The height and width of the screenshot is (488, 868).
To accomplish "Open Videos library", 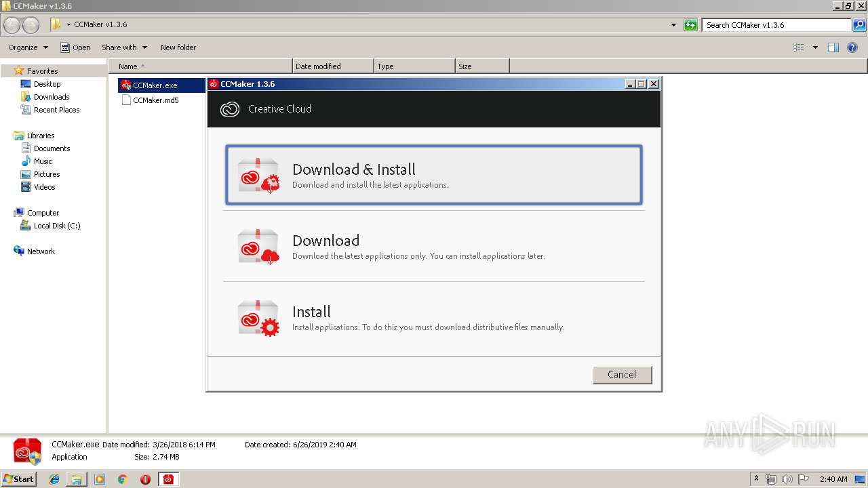I will point(44,187).
